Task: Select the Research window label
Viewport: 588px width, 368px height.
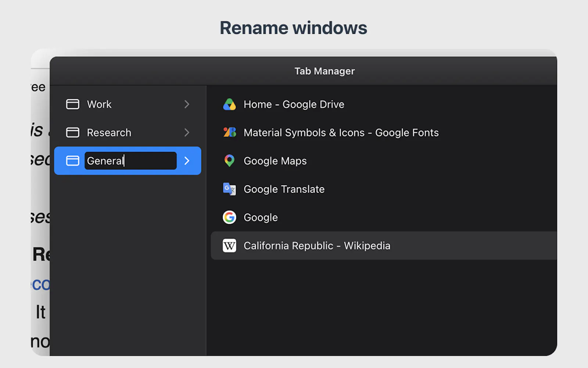Action: [x=109, y=133]
